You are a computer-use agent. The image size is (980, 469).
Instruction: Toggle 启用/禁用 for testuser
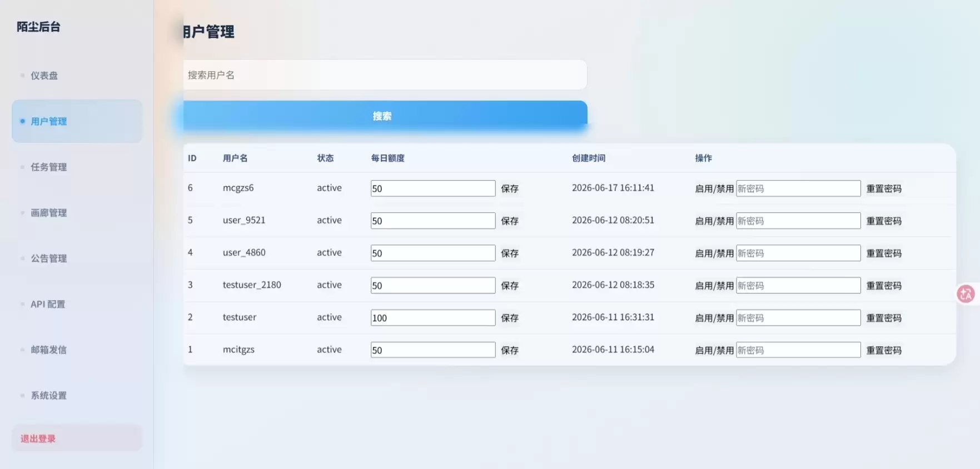714,318
